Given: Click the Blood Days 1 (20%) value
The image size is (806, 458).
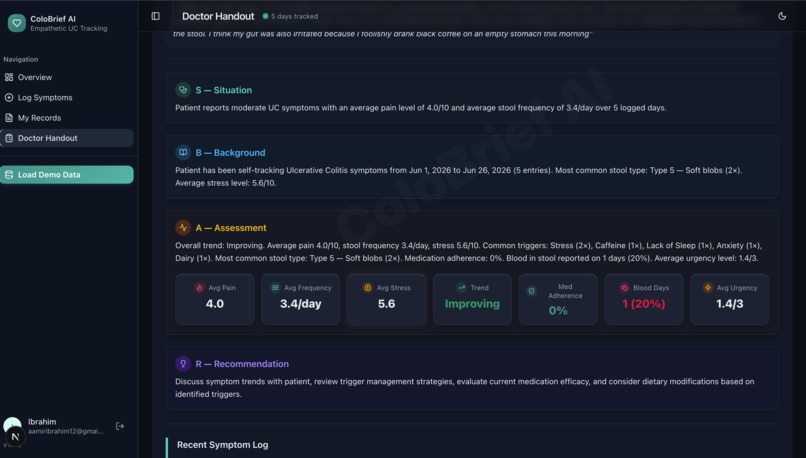Looking at the screenshot, I should pyautogui.click(x=644, y=304).
